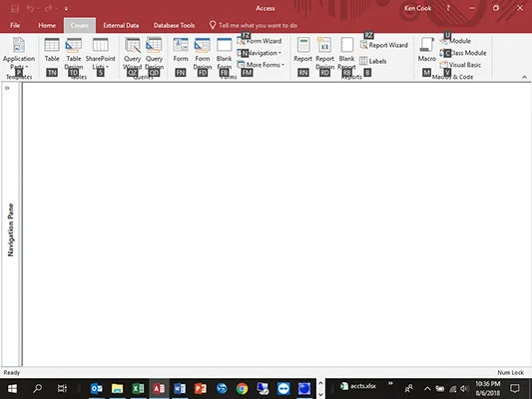Screen dimensions: 532x399
Task: Open the More Forms dropdown
Action: tap(261, 65)
